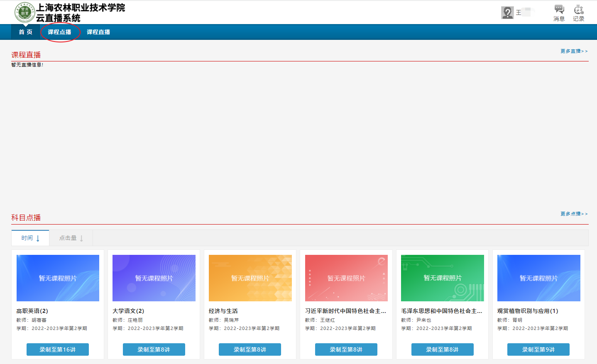
Task: Click the 更多直播 link
Action: (574, 51)
